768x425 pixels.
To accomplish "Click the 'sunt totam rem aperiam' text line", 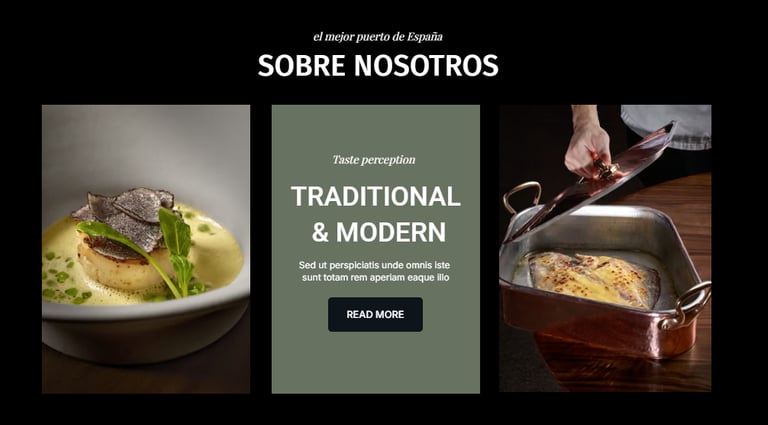I will (x=375, y=278).
